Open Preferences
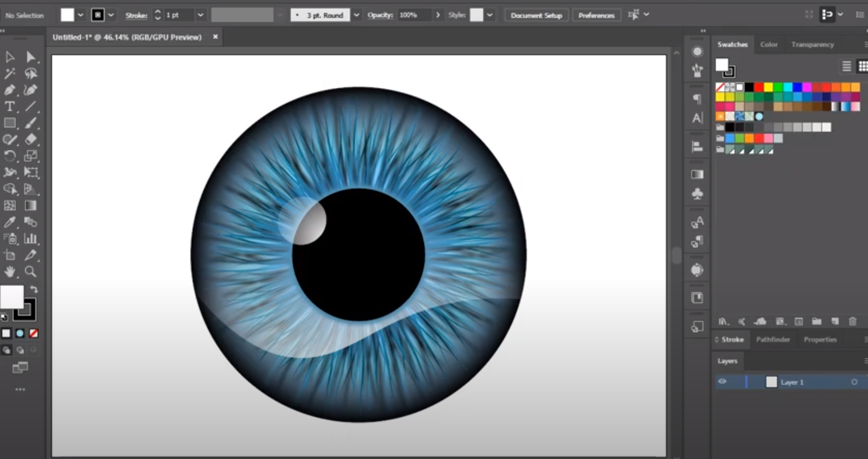 pos(597,15)
